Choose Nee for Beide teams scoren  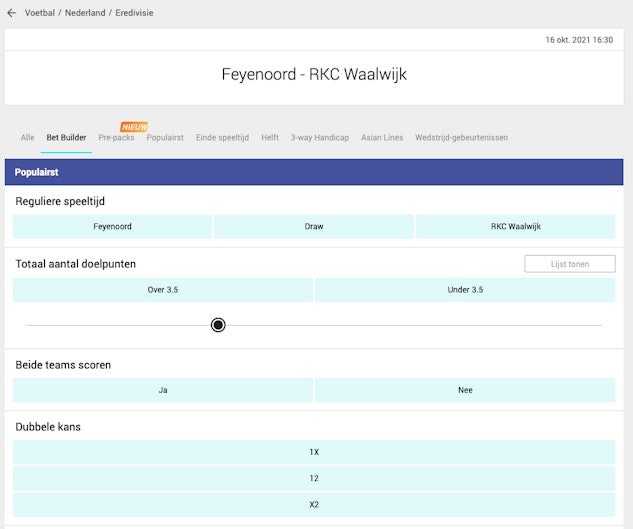click(x=465, y=390)
